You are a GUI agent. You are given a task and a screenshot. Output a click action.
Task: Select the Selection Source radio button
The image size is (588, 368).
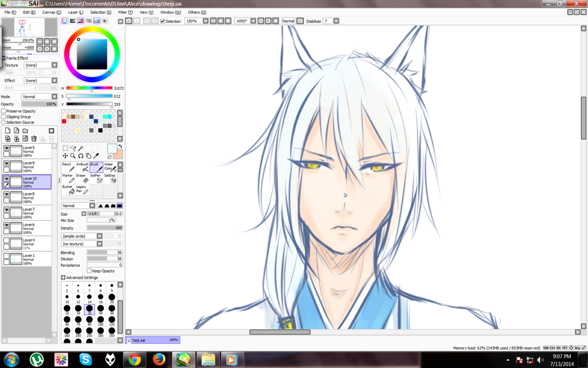coord(3,122)
